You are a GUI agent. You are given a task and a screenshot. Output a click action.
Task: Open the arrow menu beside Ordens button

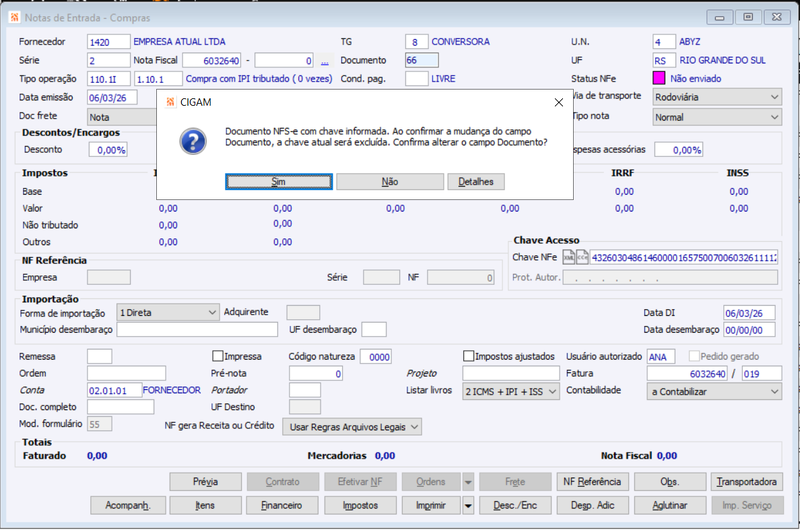(468, 482)
